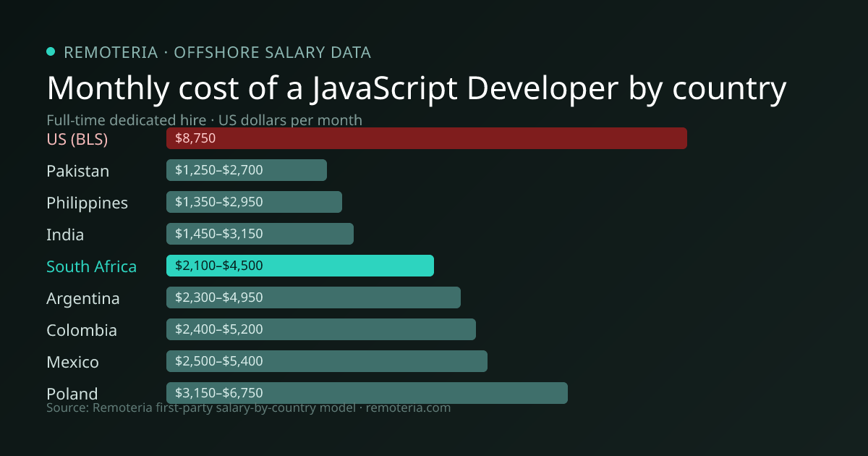Select the South Africa country label
Image resolution: width=868 pixels, height=456 pixels.
(91, 266)
